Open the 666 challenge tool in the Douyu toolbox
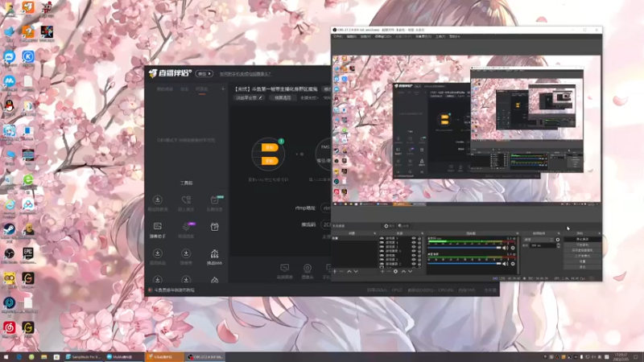644x362 pixels. pyautogui.click(x=214, y=257)
